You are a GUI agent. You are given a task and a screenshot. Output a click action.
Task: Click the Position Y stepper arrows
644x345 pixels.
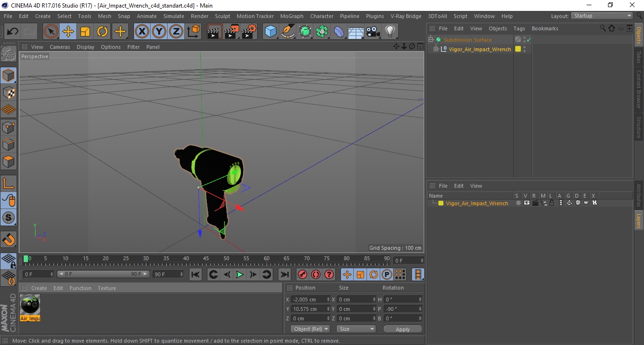tap(328, 309)
